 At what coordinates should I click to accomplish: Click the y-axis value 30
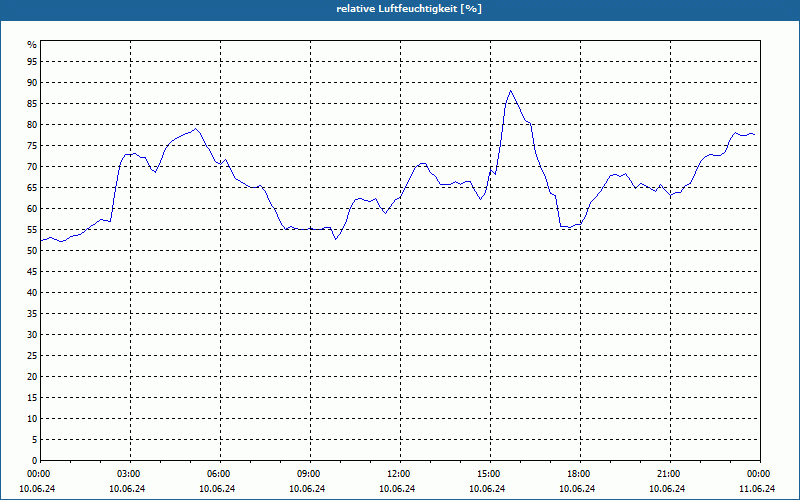click(32, 335)
